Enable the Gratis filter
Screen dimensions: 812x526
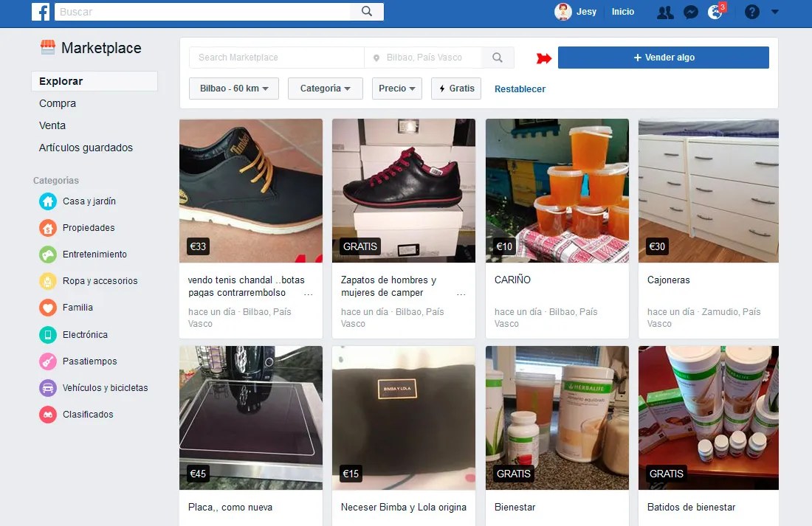click(456, 88)
